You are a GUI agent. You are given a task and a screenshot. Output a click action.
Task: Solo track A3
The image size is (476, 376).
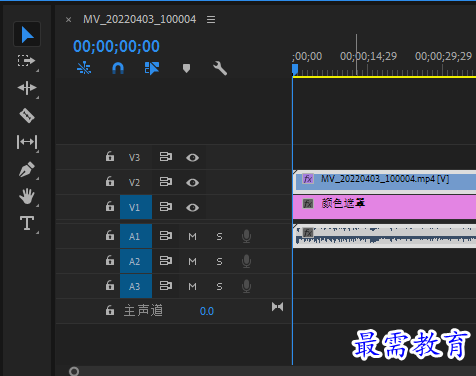pyautogui.click(x=219, y=286)
